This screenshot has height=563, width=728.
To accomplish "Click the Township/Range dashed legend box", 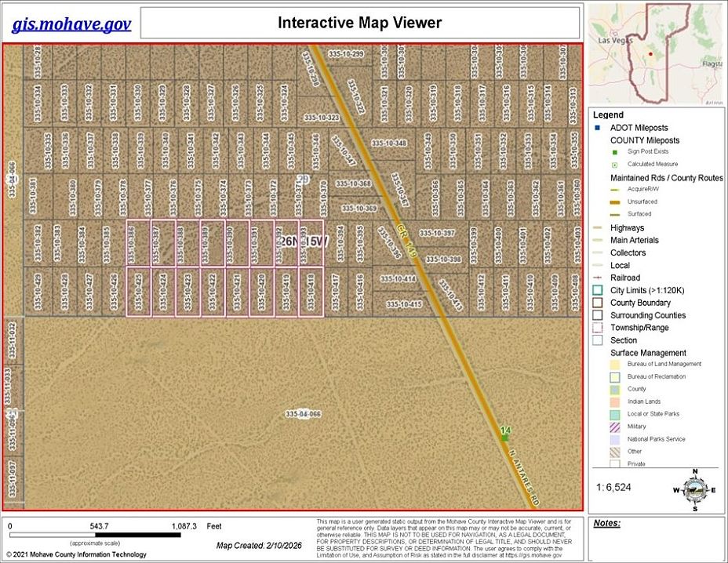I will [598, 328].
